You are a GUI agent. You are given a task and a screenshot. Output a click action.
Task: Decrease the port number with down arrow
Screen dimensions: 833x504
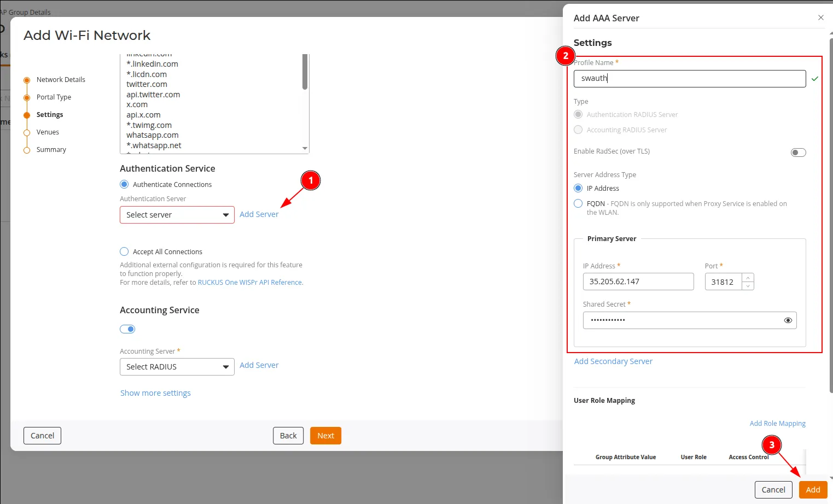(x=748, y=286)
